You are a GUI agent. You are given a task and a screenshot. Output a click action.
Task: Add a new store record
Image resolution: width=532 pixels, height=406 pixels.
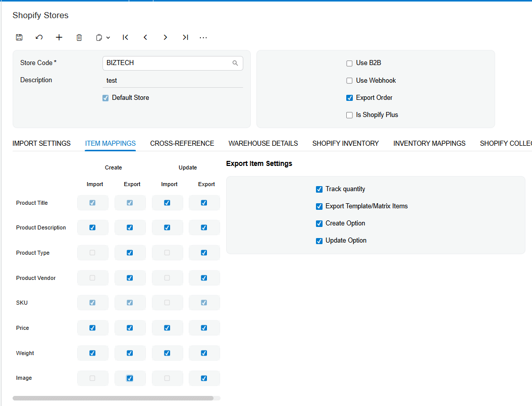[x=59, y=37]
